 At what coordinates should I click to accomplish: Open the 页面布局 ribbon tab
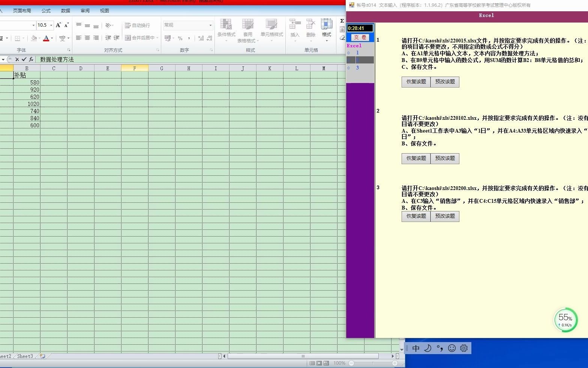coord(22,11)
